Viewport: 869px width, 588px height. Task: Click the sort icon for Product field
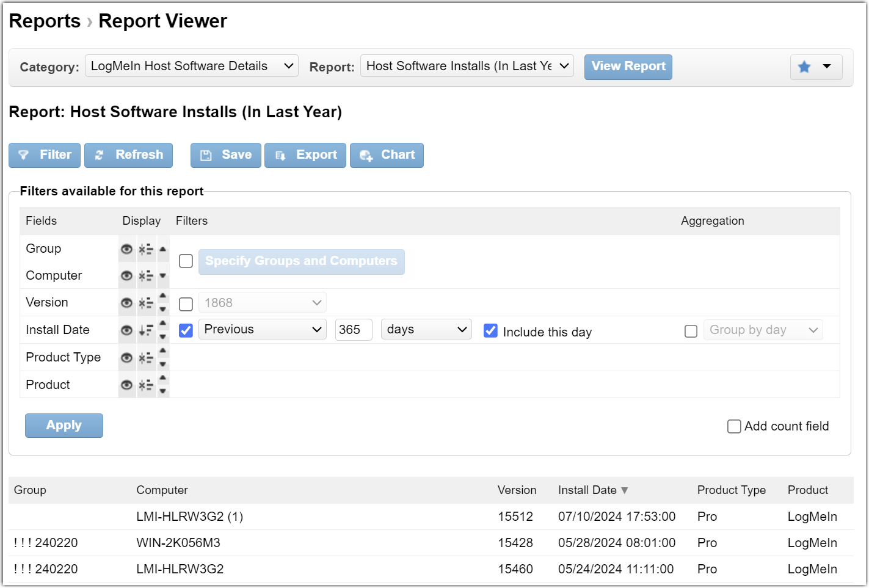point(146,385)
